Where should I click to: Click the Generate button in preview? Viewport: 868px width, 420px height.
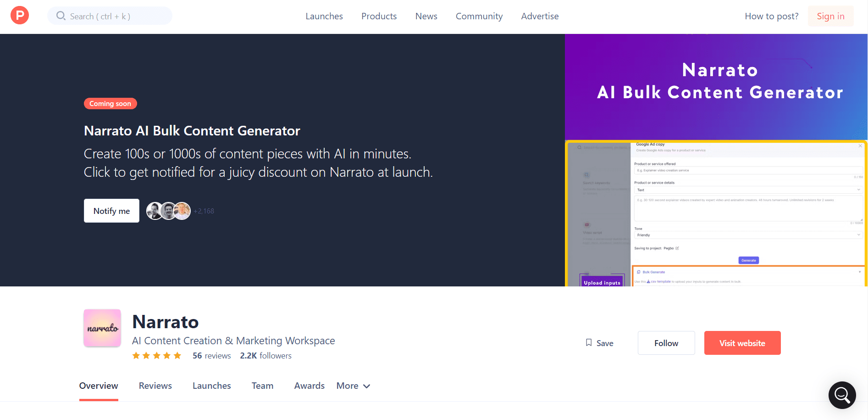[749, 260]
